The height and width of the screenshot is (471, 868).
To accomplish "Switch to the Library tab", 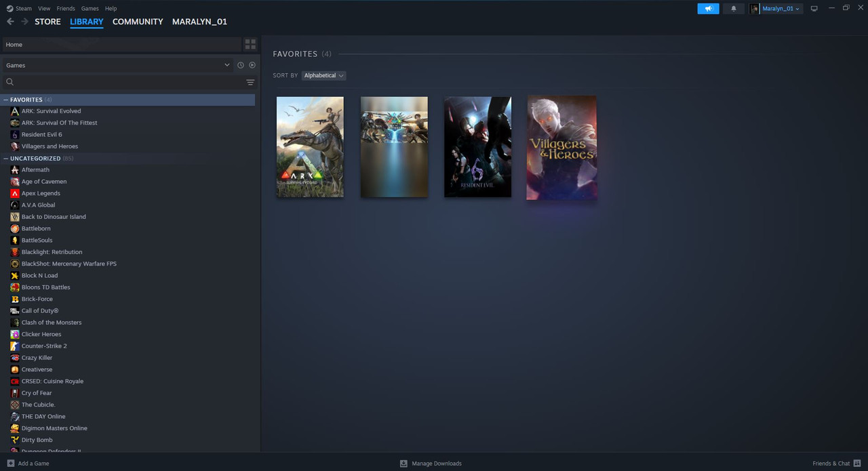I will pos(87,22).
